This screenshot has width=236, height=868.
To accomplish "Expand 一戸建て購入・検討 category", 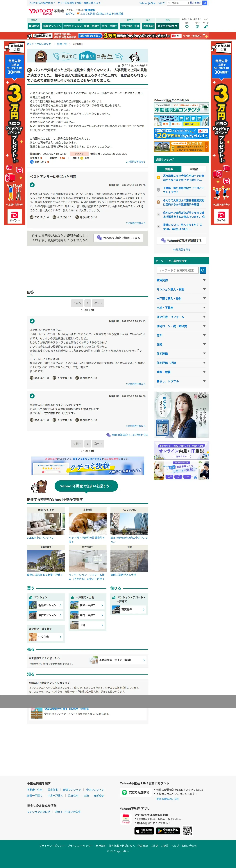I will tap(181, 299).
